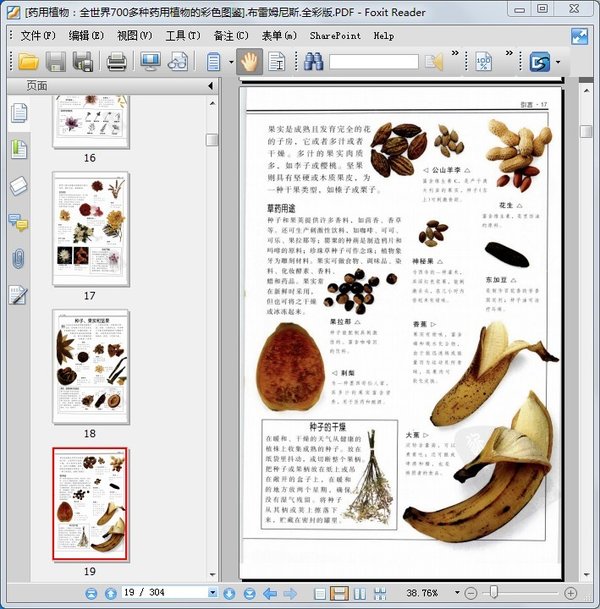The height and width of the screenshot is (609, 600).
Task: Go back to previous view
Action: (x=270, y=593)
